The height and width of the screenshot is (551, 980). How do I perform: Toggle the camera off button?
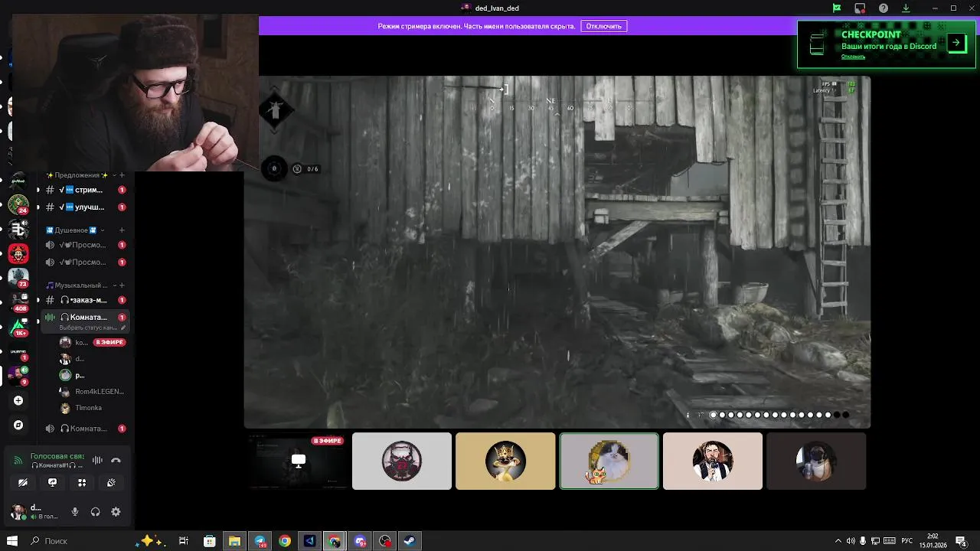point(23,482)
